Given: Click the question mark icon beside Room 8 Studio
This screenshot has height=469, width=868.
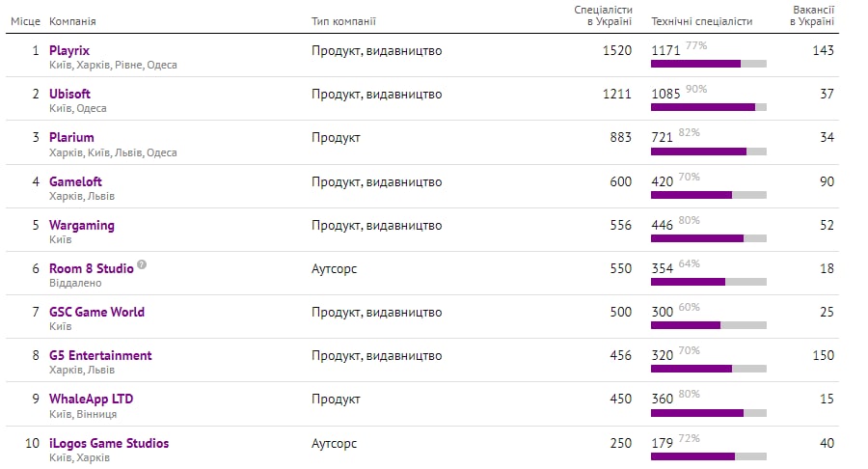Looking at the screenshot, I should (x=142, y=265).
